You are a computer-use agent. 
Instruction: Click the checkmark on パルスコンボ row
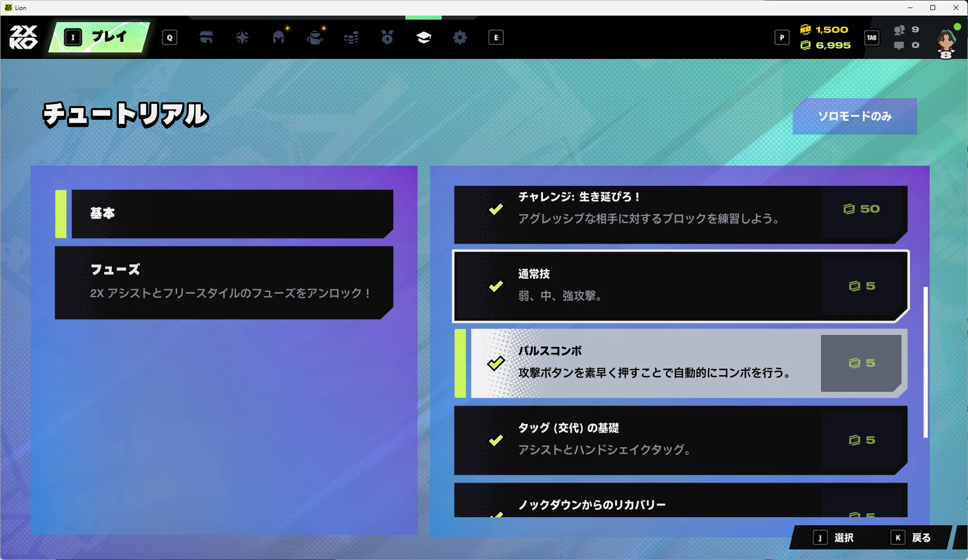496,363
